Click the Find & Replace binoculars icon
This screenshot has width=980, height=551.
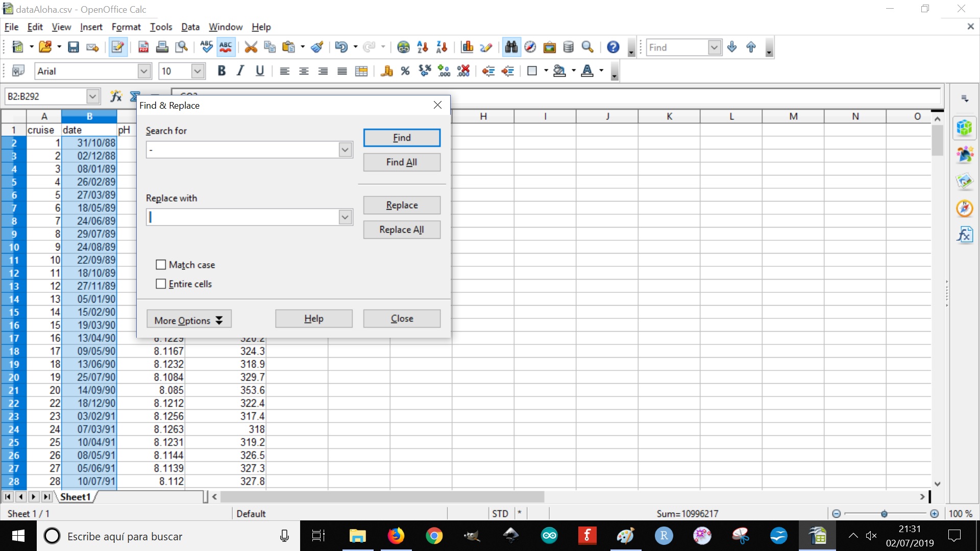coord(511,47)
